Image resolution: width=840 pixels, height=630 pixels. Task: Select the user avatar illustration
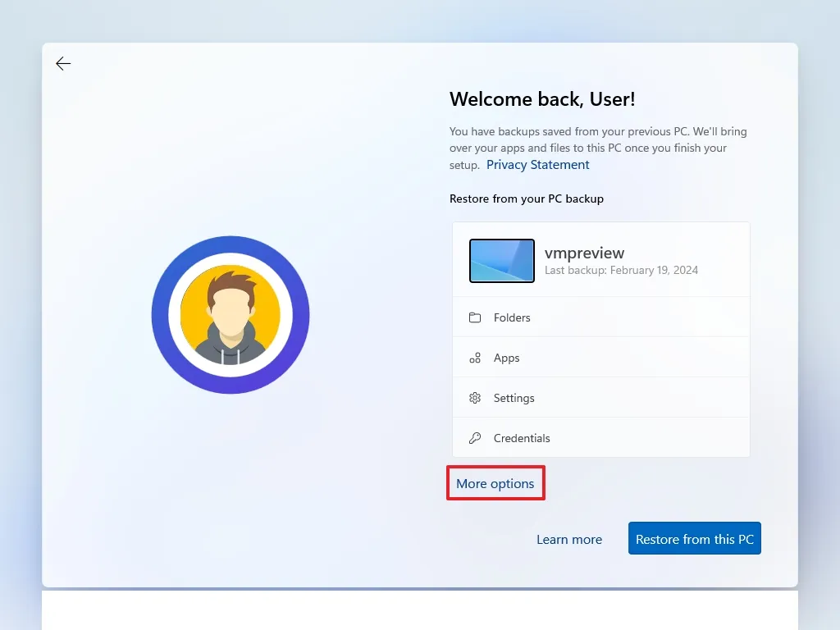231,314
